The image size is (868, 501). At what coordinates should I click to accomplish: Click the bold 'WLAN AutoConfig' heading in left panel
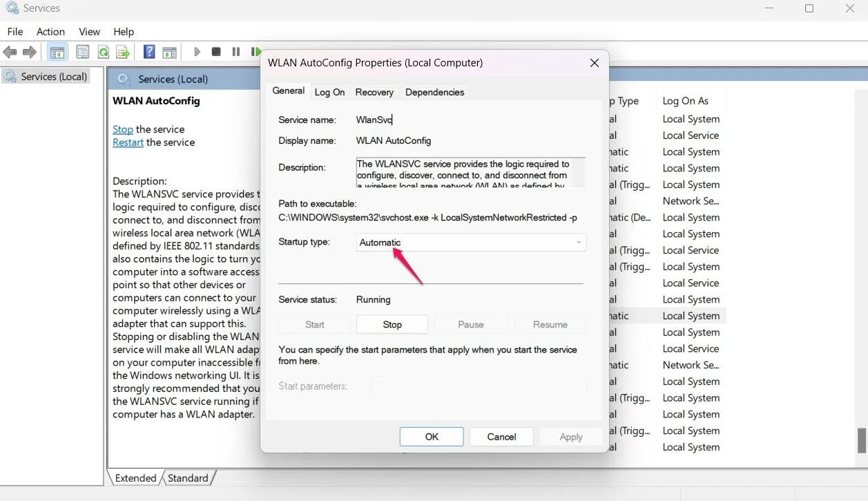click(x=156, y=101)
